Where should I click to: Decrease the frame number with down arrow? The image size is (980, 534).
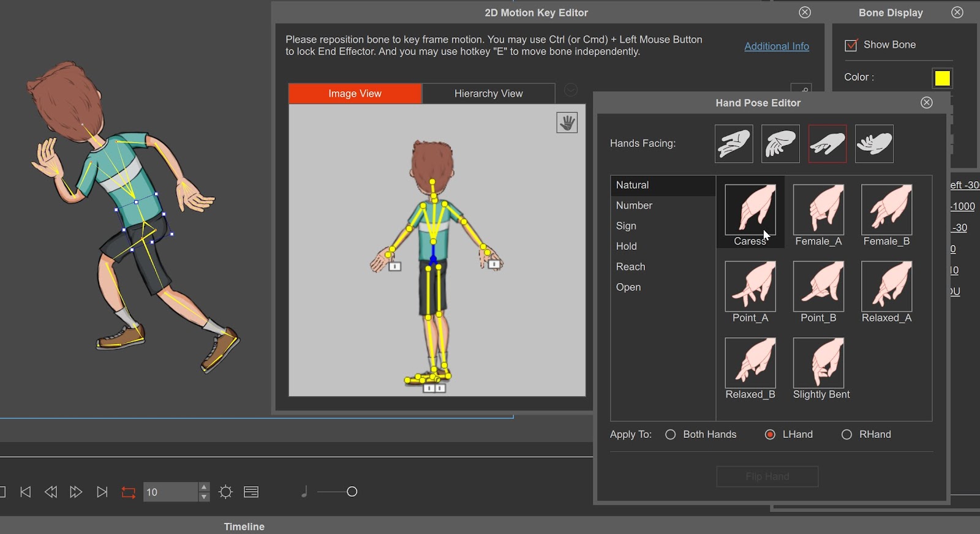tap(204, 497)
